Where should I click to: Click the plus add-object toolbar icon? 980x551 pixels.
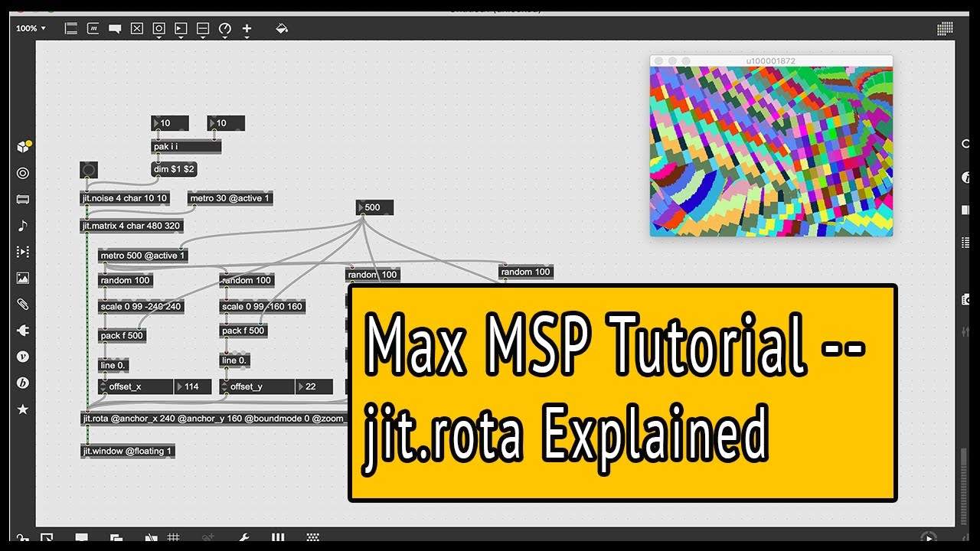point(247,28)
